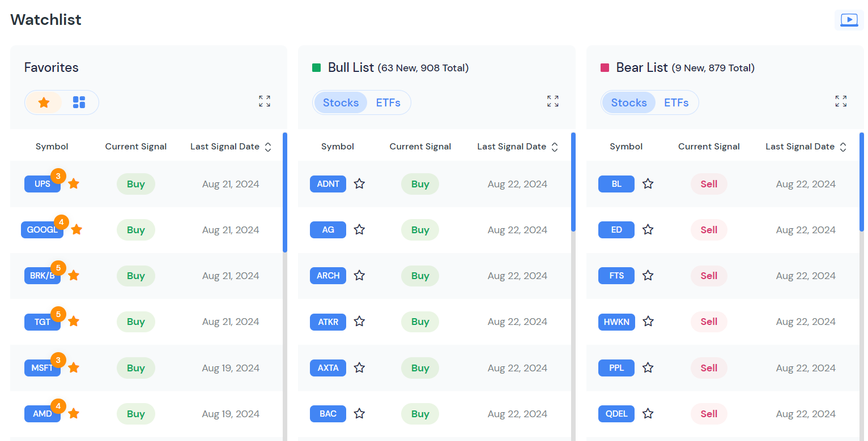Star the AXTA stock
Image resolution: width=868 pixels, height=441 pixels.
359,368
